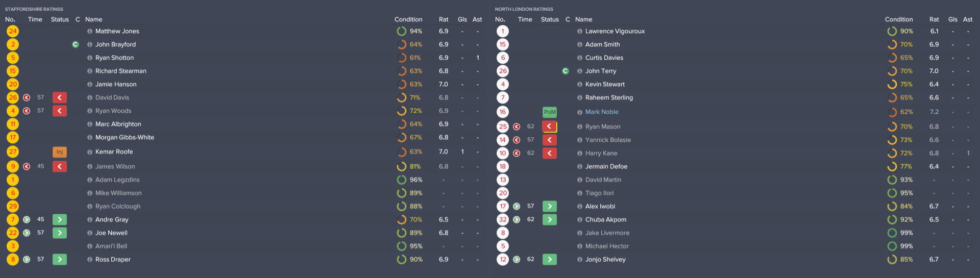Click Jonjo Shelvey's number 12 shirt badge
980x278 pixels.
[x=503, y=259]
